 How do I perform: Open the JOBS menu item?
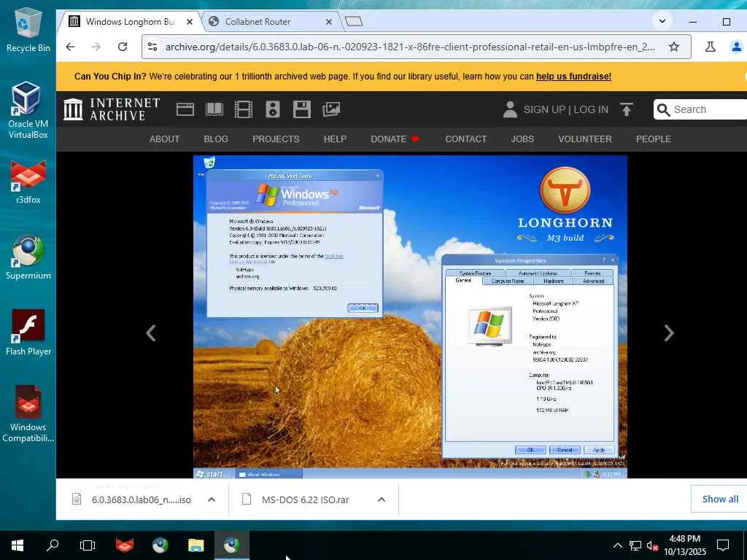click(x=522, y=139)
